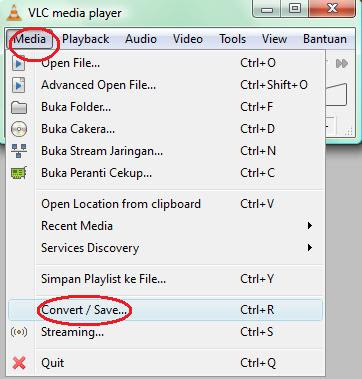Click the Open File play icon
The width and height of the screenshot is (362, 379).
point(19,63)
